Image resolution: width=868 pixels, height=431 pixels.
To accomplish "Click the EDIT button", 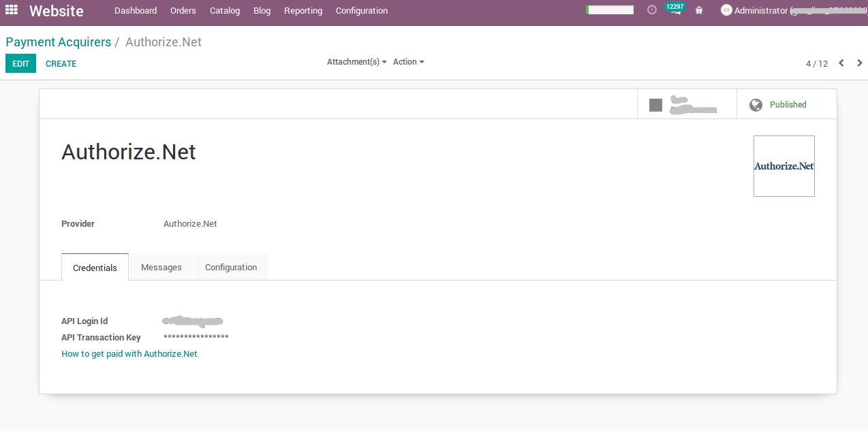I will pos(20,63).
